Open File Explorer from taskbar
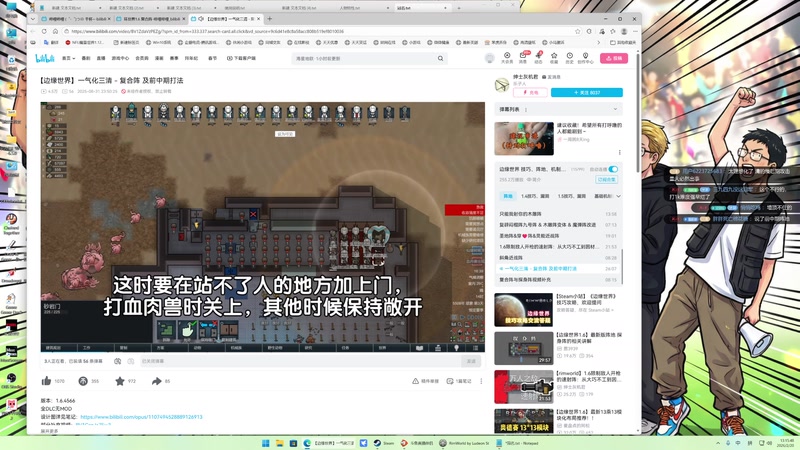This screenshot has width=800, height=450. pos(279,443)
